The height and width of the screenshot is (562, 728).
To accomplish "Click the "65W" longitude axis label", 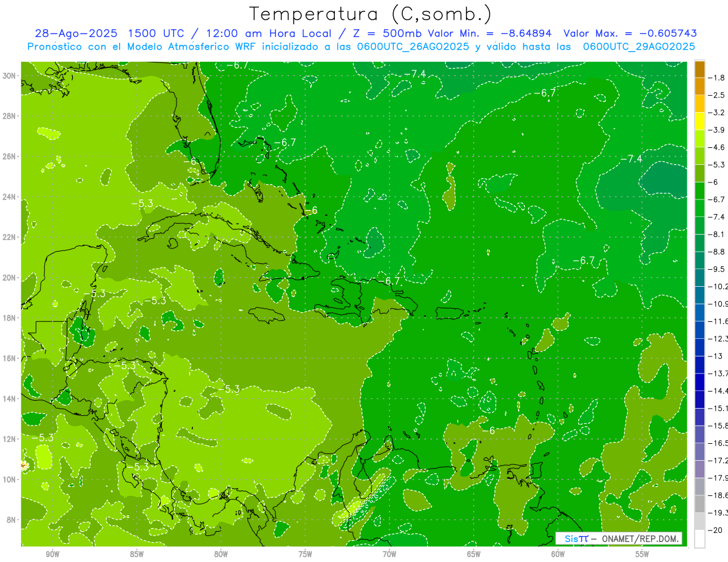I will [474, 554].
